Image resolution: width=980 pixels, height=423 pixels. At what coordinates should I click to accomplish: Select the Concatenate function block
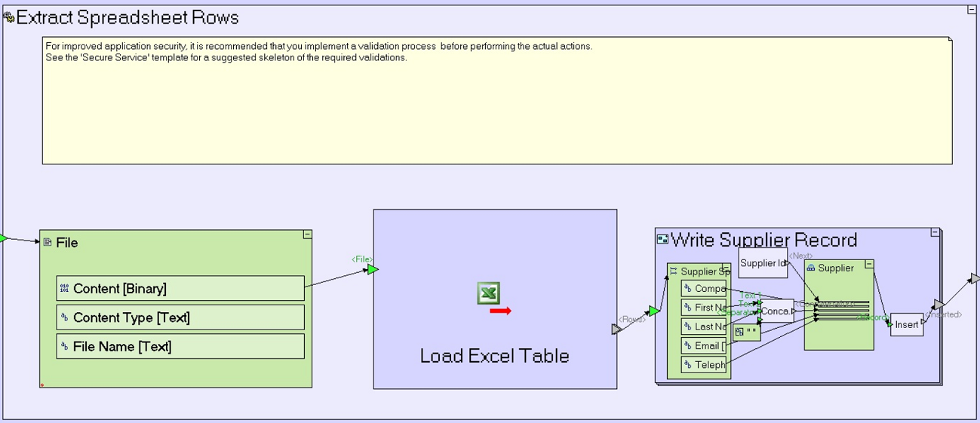click(776, 311)
